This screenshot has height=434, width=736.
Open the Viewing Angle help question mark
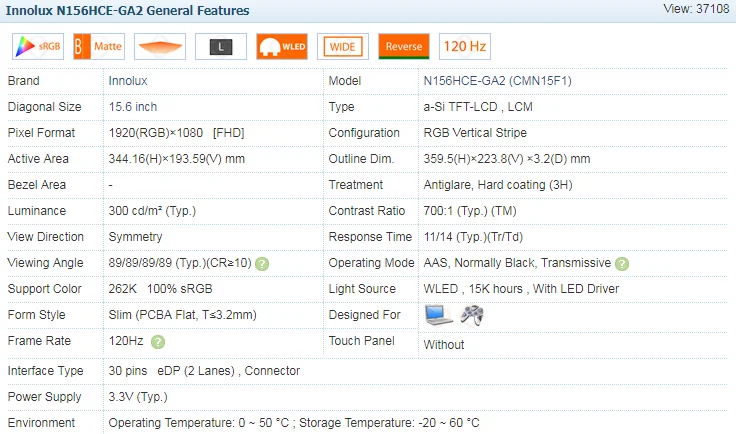click(262, 264)
